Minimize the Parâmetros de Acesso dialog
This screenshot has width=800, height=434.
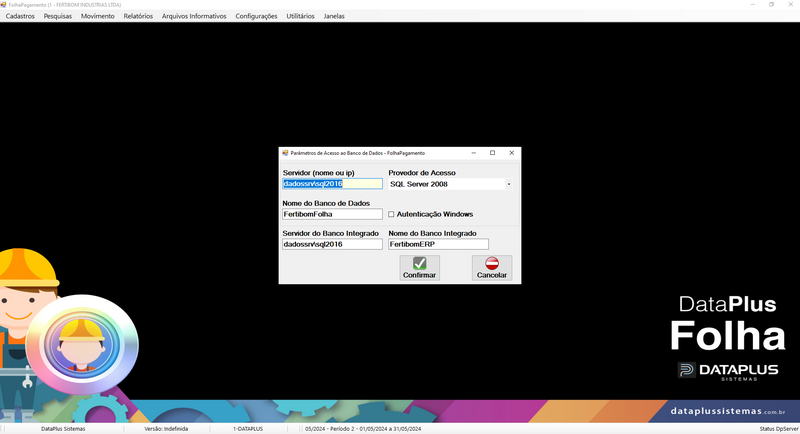pyautogui.click(x=473, y=152)
